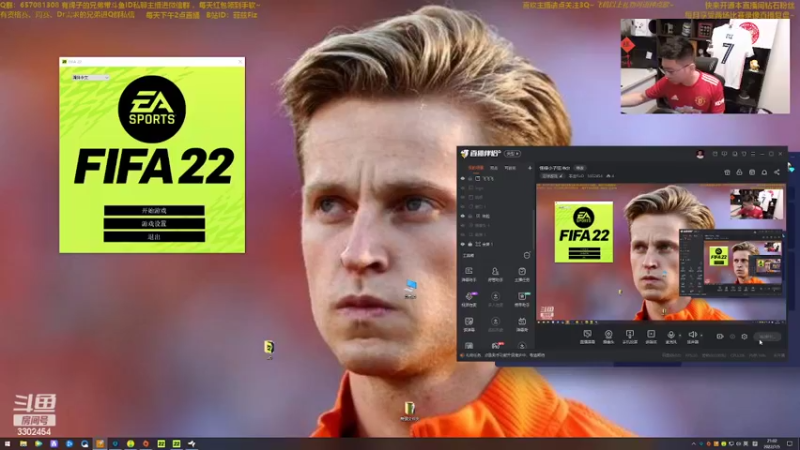
Task: Open File Explorer from the taskbar
Action: (x=23, y=444)
